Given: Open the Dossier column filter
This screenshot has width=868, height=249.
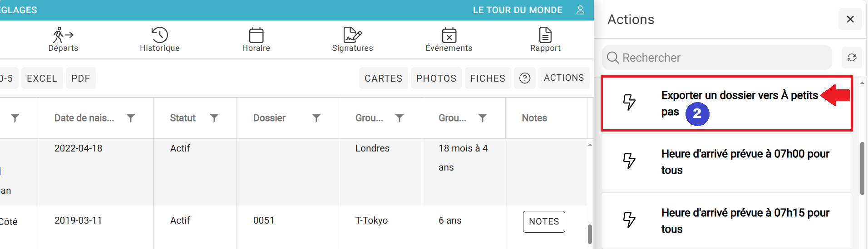Looking at the screenshot, I should tap(316, 118).
